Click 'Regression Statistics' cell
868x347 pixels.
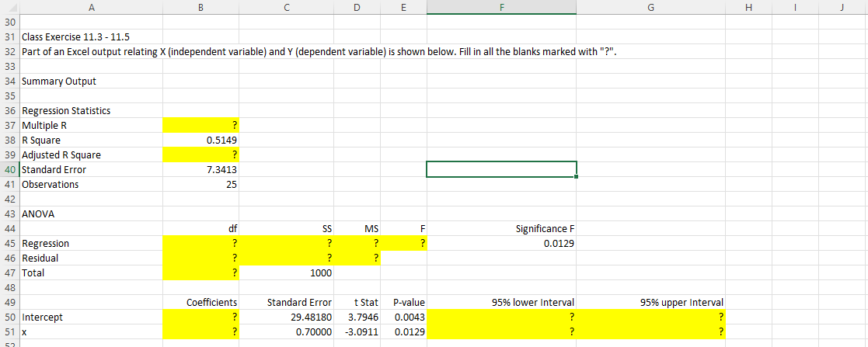pyautogui.click(x=92, y=111)
